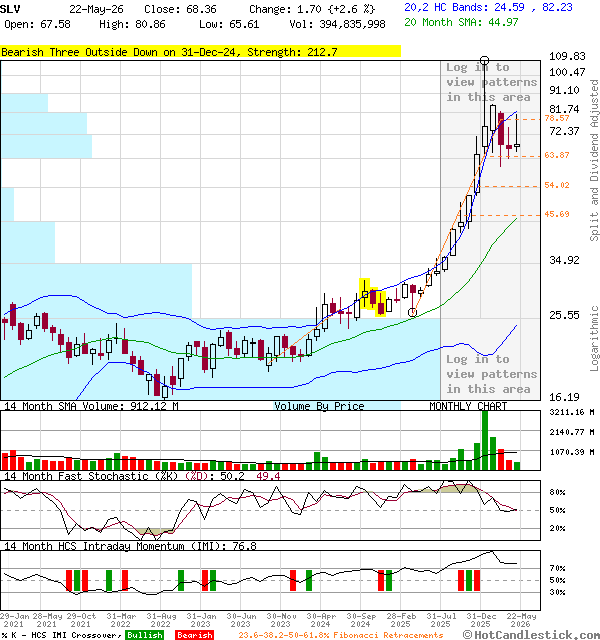The height and width of the screenshot is (640, 600).
Task: Click the 70% IMI axis label
Action: click(x=557, y=568)
